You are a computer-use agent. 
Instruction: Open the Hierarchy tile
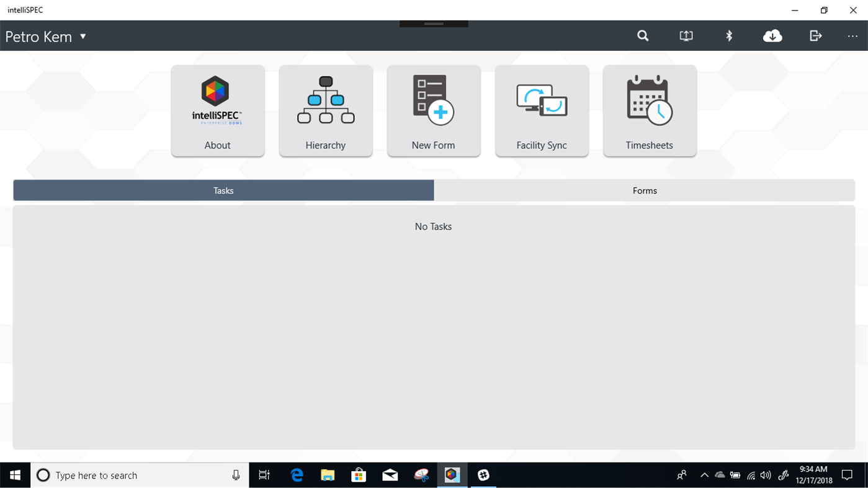[325, 110]
